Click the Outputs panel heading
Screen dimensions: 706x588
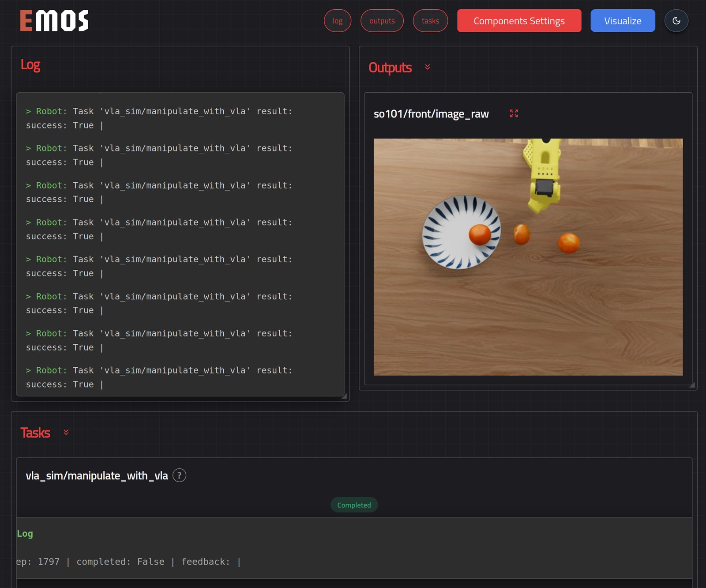tap(390, 68)
